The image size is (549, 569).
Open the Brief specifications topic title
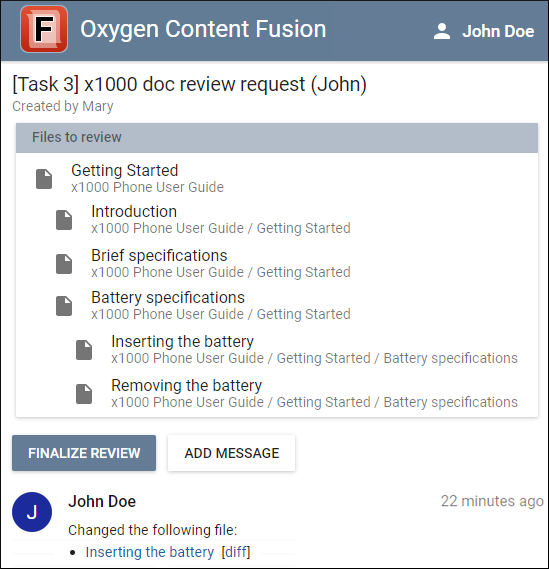pos(159,255)
